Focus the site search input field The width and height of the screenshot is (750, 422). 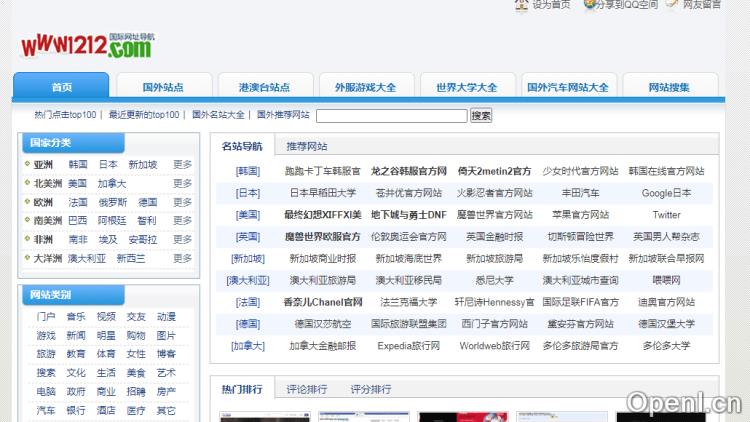pyautogui.click(x=392, y=116)
